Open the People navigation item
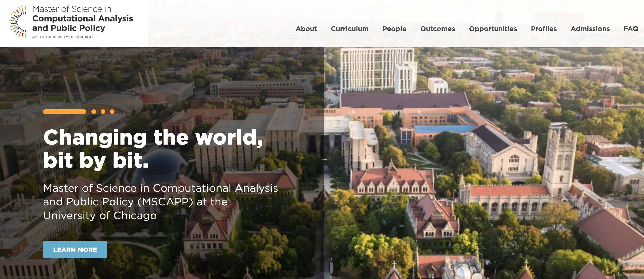The height and width of the screenshot is (279, 644). (394, 29)
